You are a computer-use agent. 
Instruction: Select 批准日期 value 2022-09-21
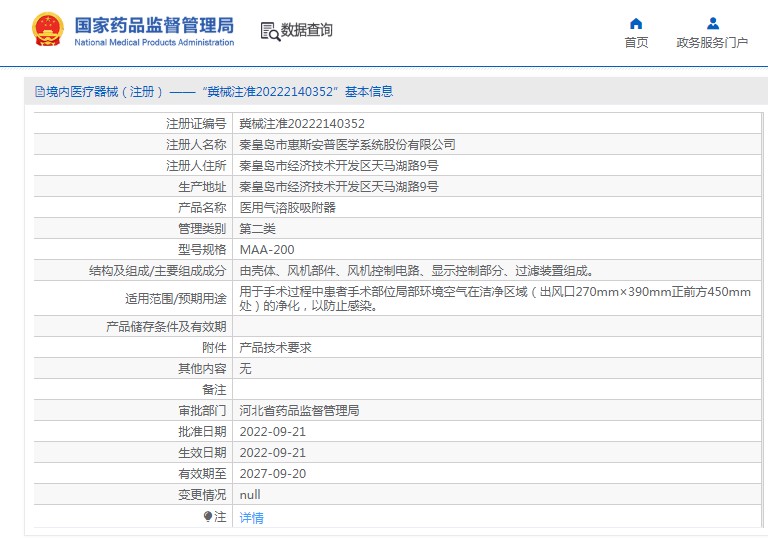tap(272, 432)
